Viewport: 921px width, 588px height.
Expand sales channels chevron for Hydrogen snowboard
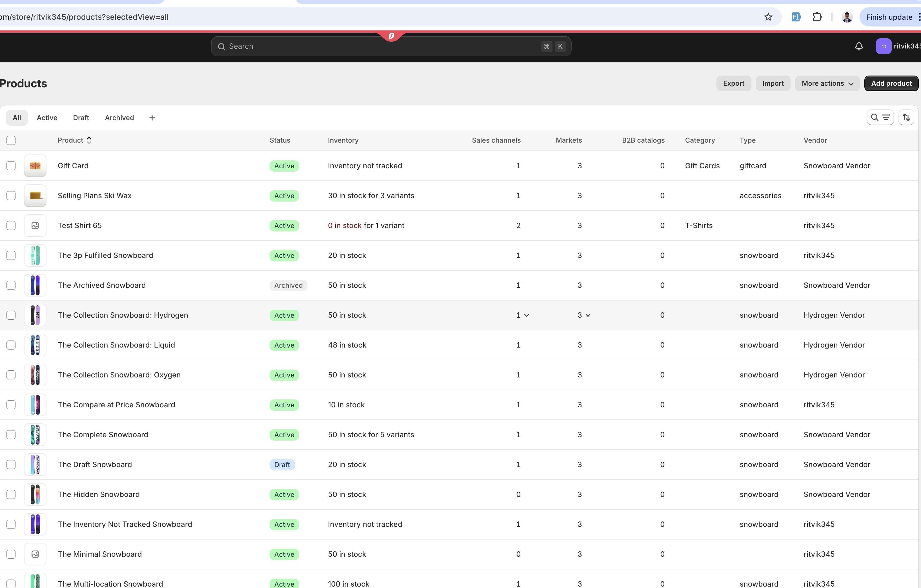click(x=527, y=315)
